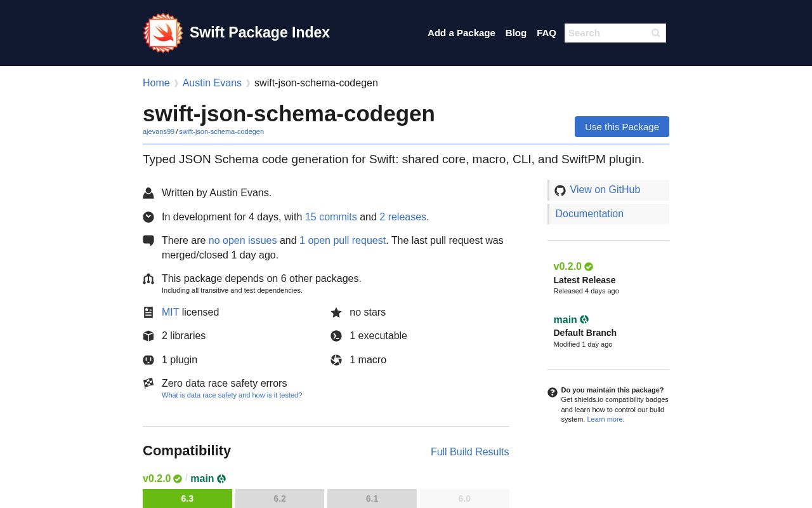Open Learn more link
The width and height of the screenshot is (812, 508).
[x=605, y=419]
